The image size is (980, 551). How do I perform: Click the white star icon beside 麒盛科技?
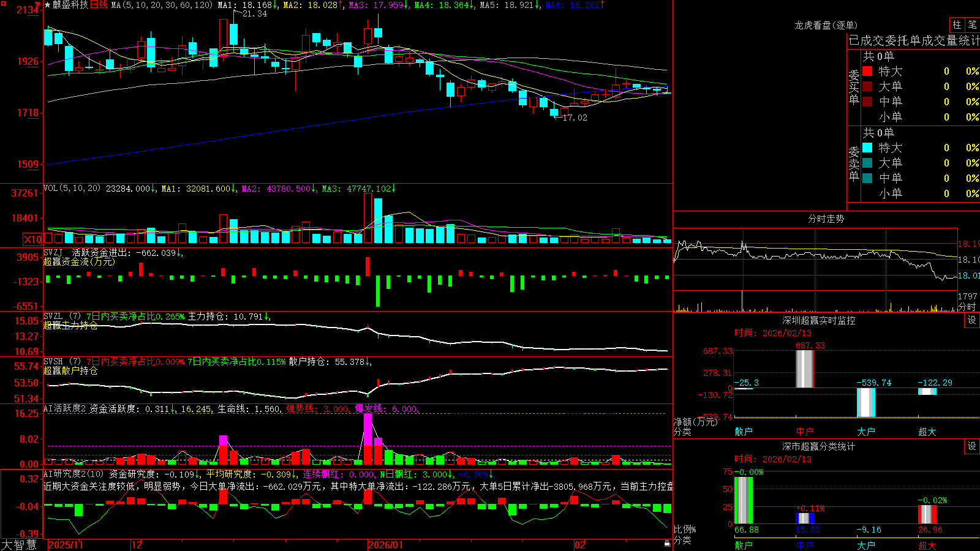47,5
